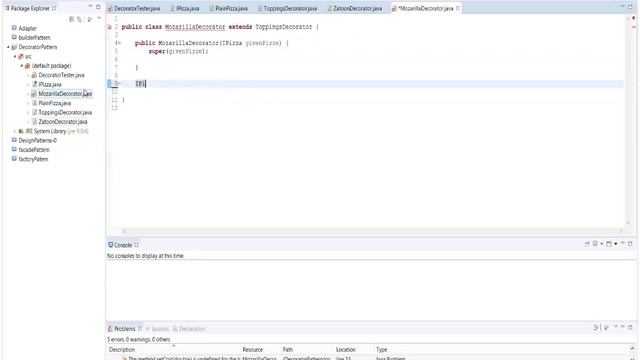Select the Console view tab
The image size is (640, 360).
click(x=123, y=245)
